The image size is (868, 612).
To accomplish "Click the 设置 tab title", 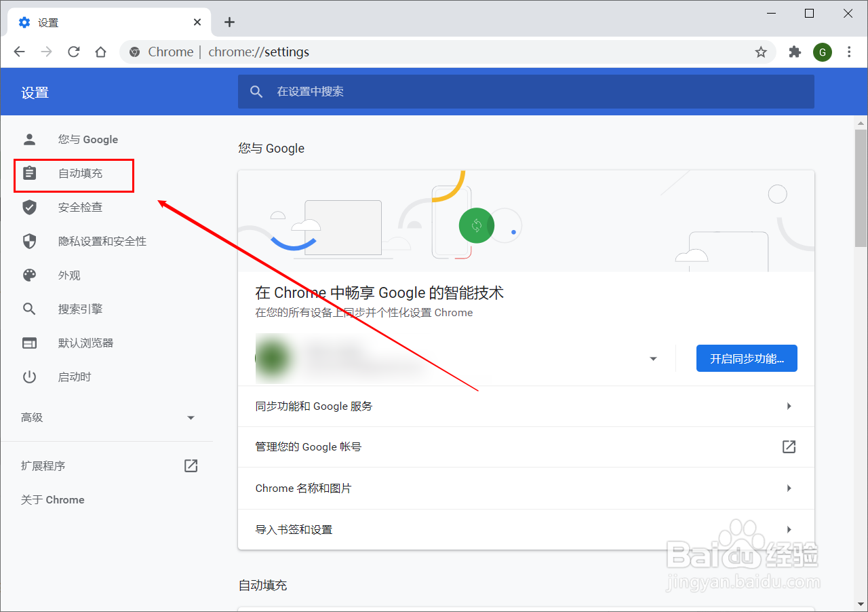I will click(48, 22).
